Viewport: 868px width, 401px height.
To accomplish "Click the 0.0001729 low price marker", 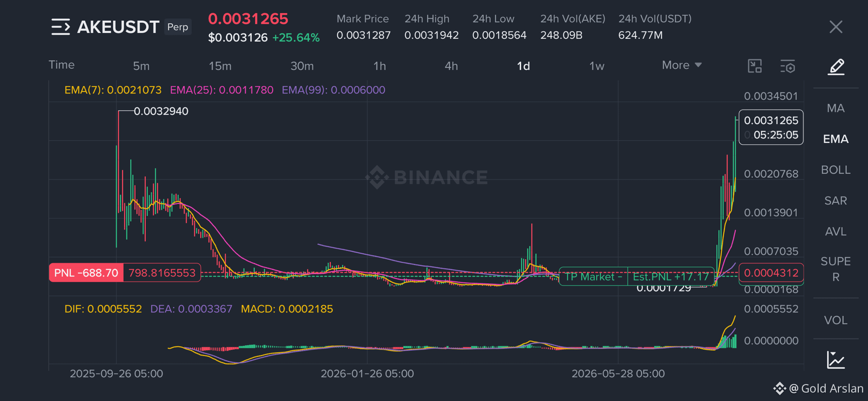I will (x=664, y=288).
